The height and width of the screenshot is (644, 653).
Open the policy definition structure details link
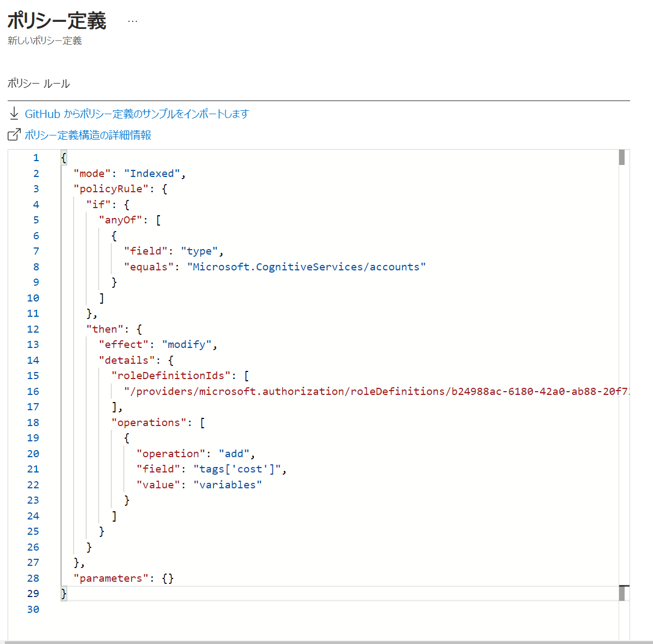(88, 135)
